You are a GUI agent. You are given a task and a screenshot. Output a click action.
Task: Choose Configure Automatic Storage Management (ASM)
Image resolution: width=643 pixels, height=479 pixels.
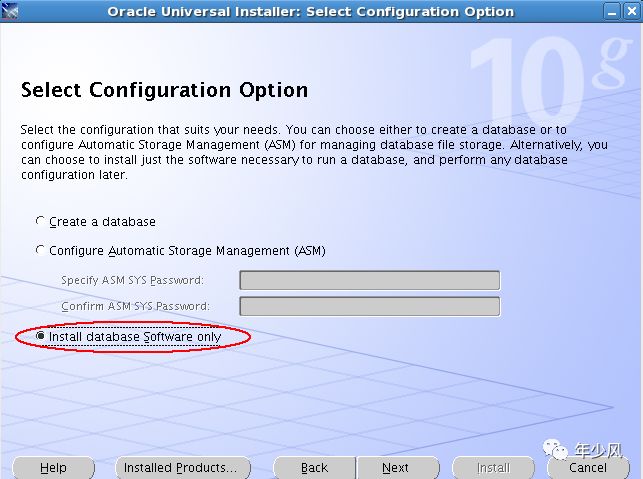pyautogui.click(x=40, y=250)
